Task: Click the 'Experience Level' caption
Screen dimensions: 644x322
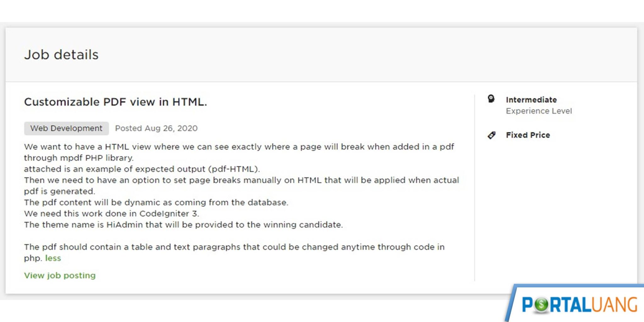Action: click(x=539, y=111)
